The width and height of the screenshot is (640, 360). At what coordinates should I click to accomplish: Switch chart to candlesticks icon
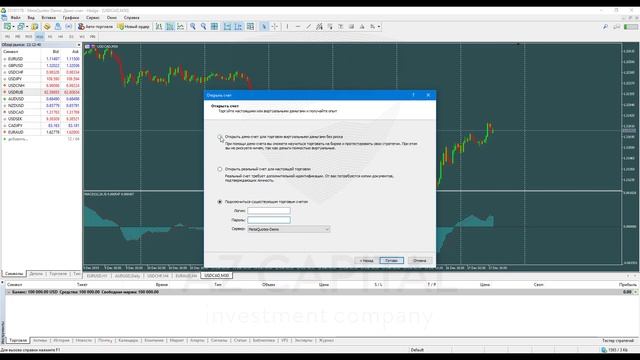(169, 27)
